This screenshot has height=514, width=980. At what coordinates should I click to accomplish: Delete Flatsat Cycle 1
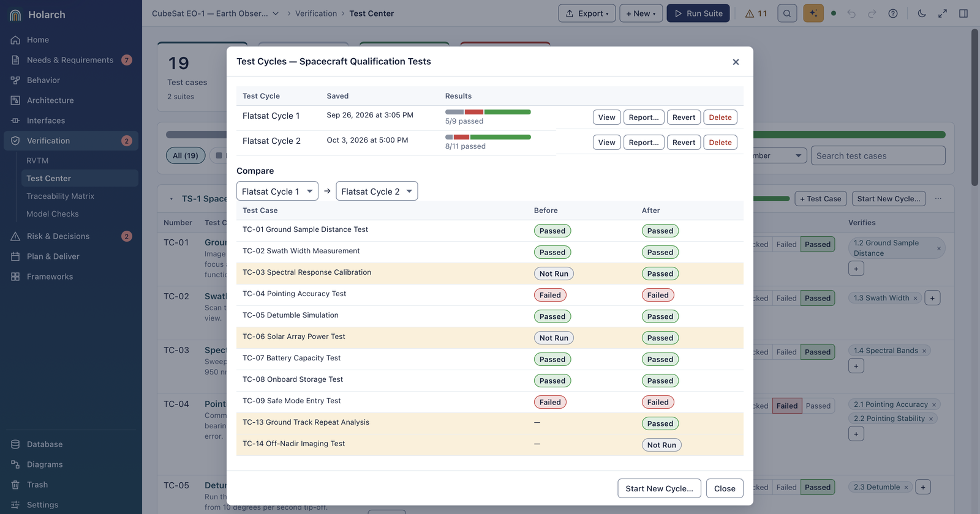tap(720, 117)
